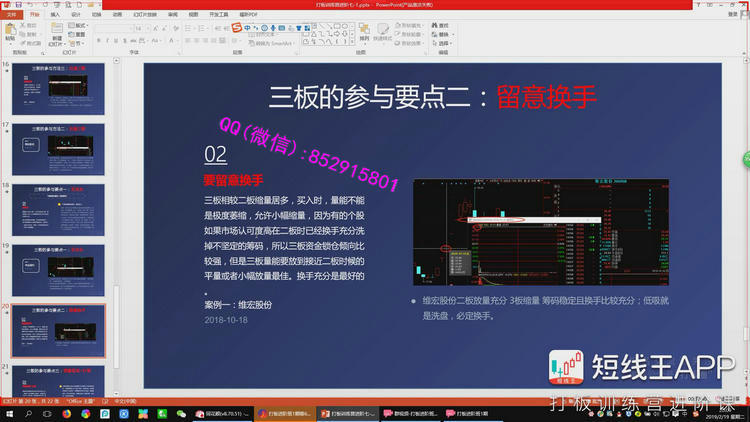Open the WeChat icon in the taskbar
The height and width of the screenshot is (422, 750).
[x=181, y=413]
